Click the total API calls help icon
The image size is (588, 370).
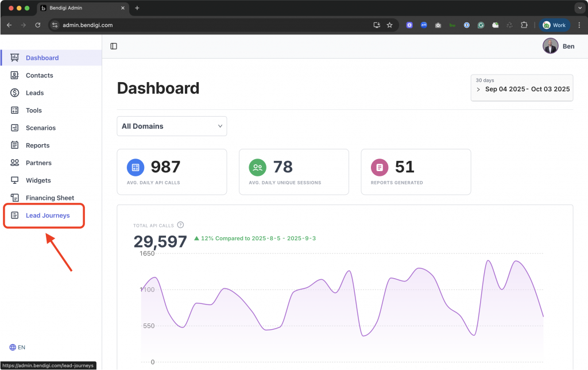(180, 225)
